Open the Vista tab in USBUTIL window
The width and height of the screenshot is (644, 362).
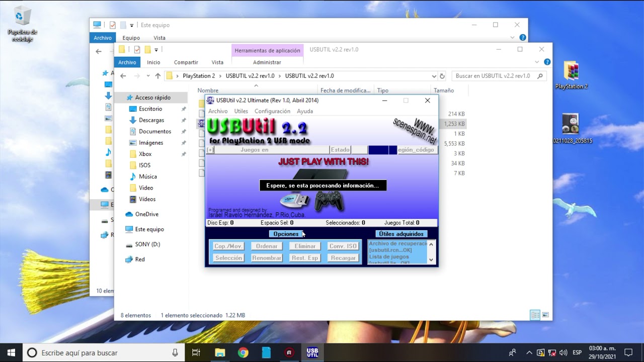217,62
